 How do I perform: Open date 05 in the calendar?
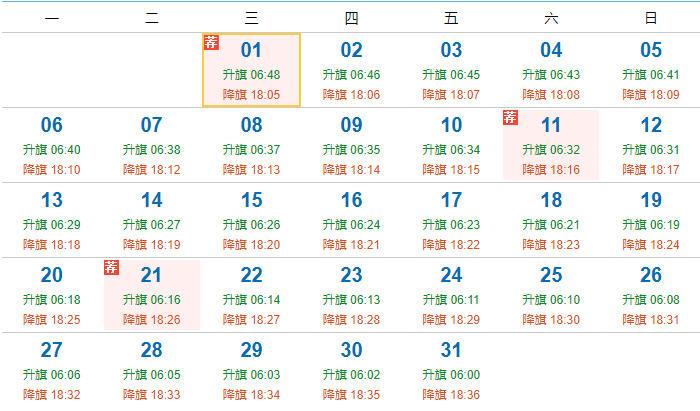click(x=651, y=51)
